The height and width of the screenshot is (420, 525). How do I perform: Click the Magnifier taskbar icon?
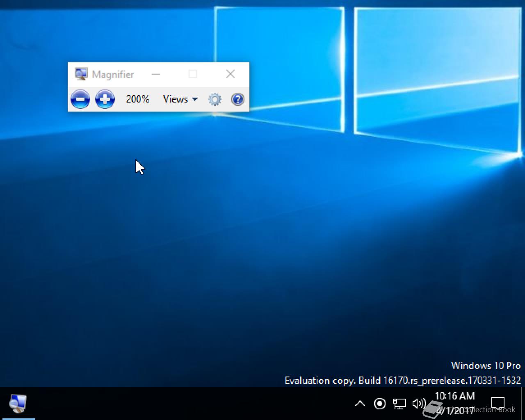pyautogui.click(x=18, y=404)
